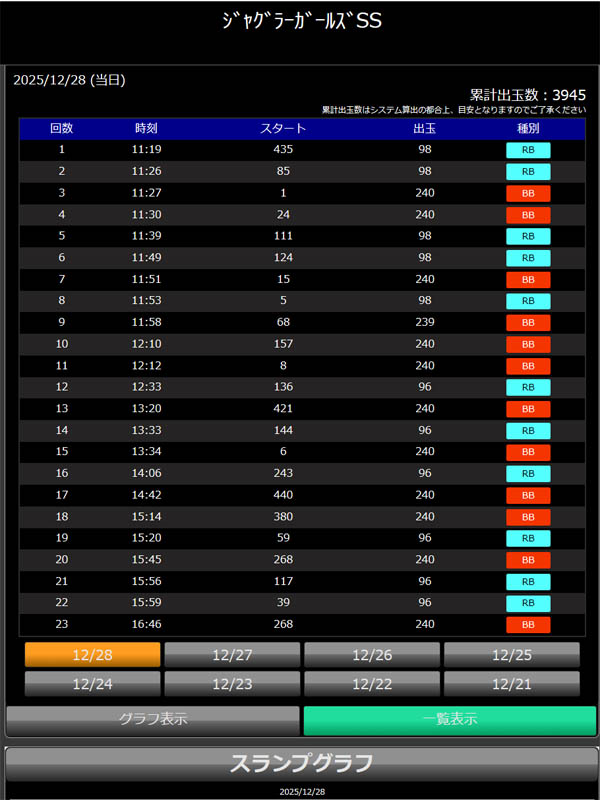600x800 pixels.
Task: Switch to the 12/27 date tab
Action: click(x=232, y=655)
